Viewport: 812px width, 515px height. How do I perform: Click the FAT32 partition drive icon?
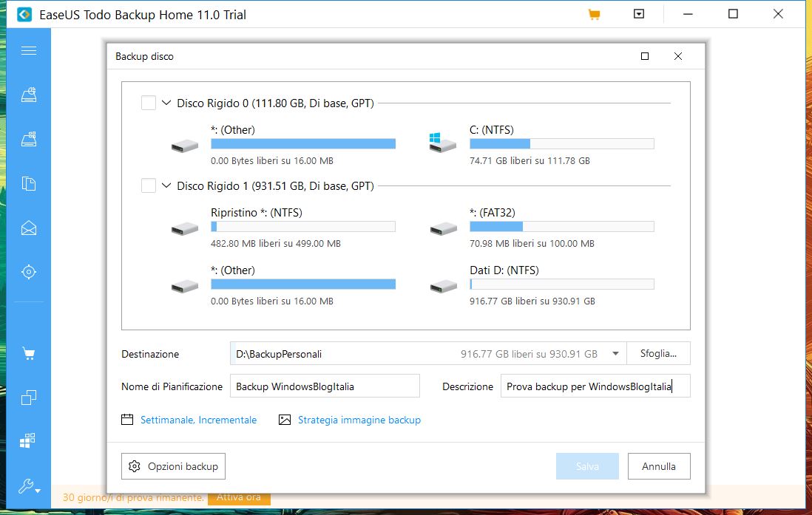443,228
